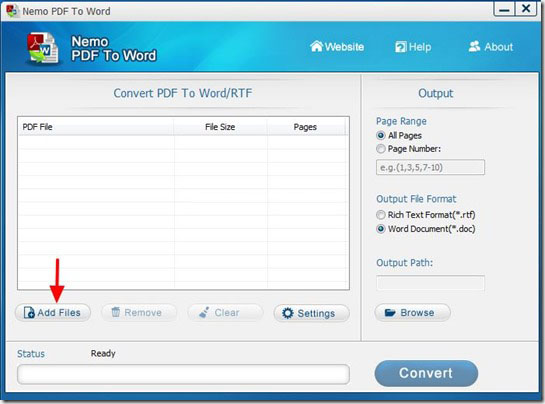Viewport: 545px width, 404px height.
Task: Click the File Size column header
Action: pyautogui.click(x=220, y=127)
